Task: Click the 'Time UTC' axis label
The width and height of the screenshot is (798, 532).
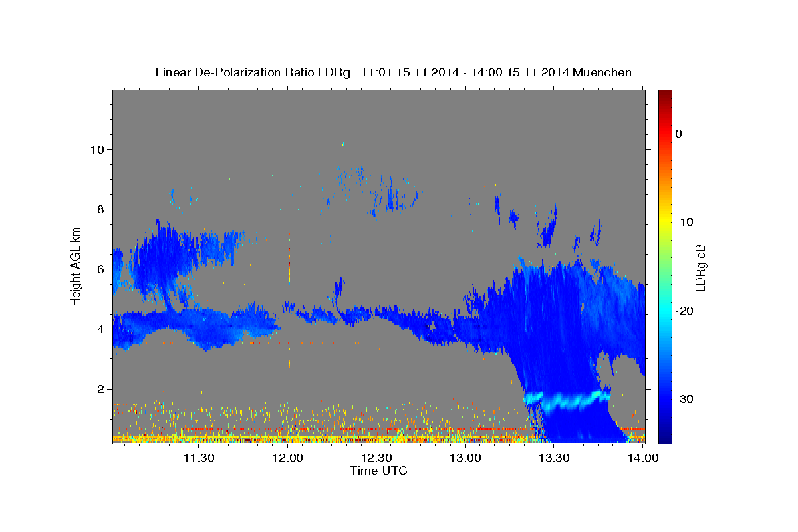Action: pos(378,471)
